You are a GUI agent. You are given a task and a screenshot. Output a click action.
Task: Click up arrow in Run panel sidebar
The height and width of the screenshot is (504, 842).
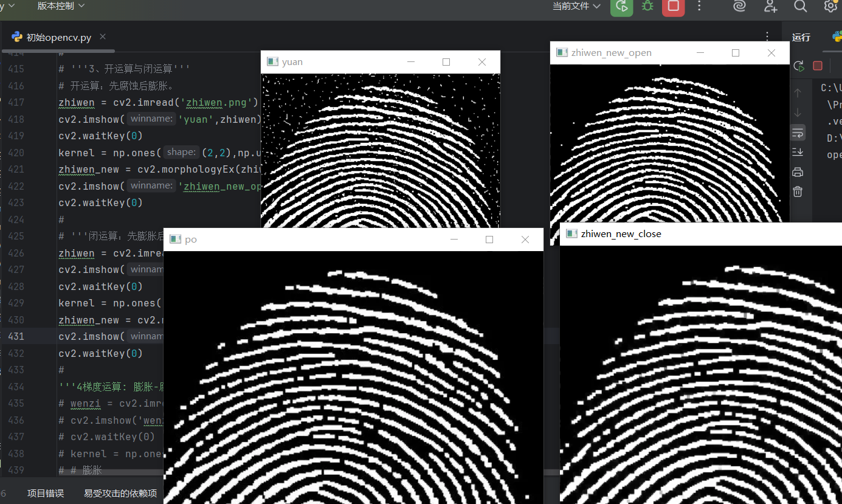pos(798,93)
